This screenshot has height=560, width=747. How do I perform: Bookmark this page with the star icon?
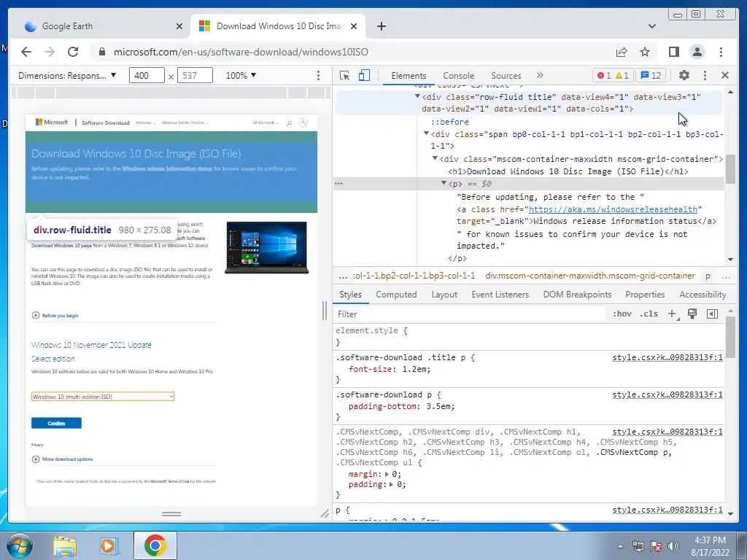pos(645,52)
